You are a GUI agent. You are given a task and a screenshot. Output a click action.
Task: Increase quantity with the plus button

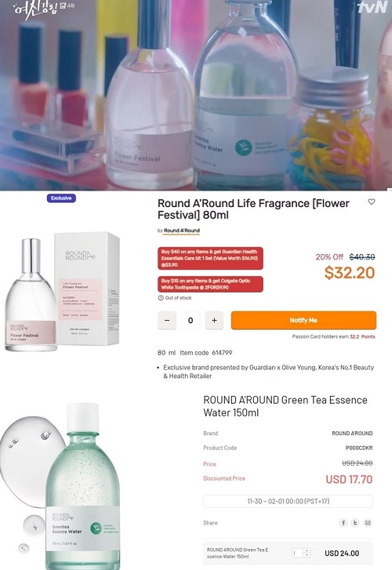(214, 320)
